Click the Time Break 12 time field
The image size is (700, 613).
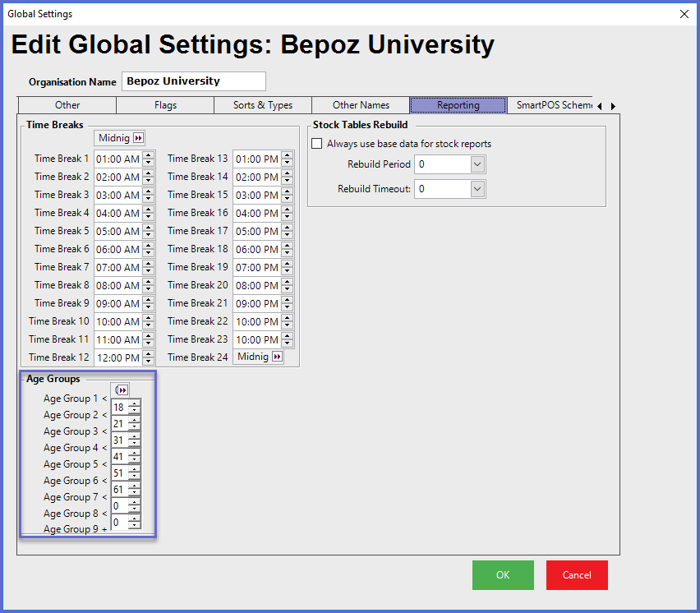[117, 357]
